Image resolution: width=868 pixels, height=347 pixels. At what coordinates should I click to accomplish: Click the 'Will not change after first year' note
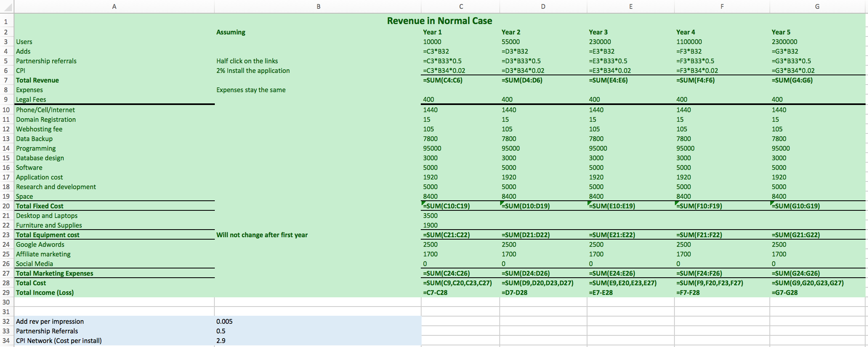coord(262,235)
